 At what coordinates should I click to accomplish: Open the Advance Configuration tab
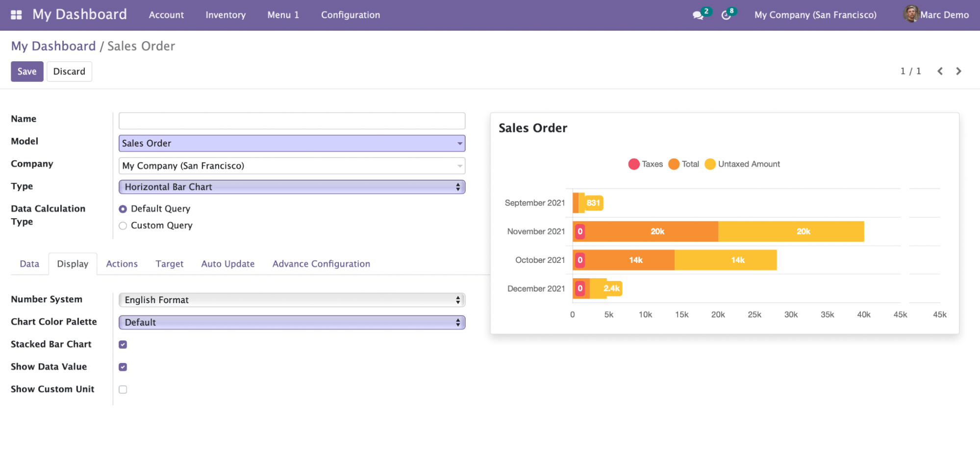[x=321, y=264]
